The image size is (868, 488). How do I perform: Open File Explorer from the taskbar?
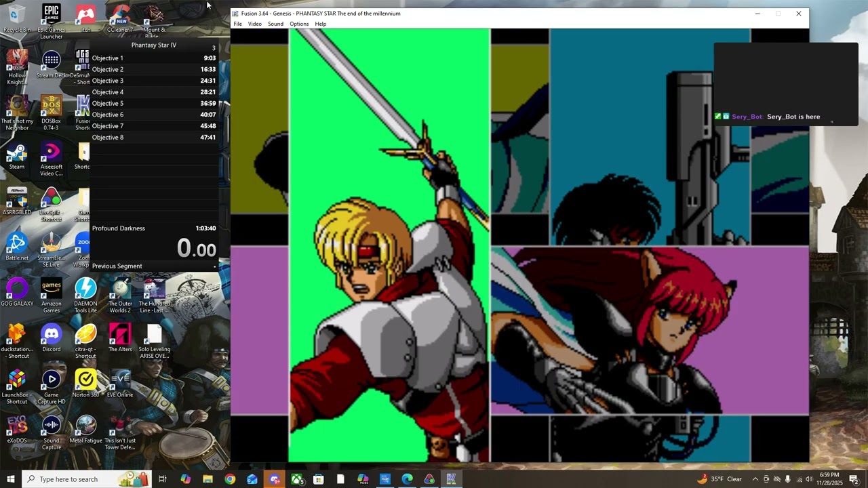pos(208,479)
